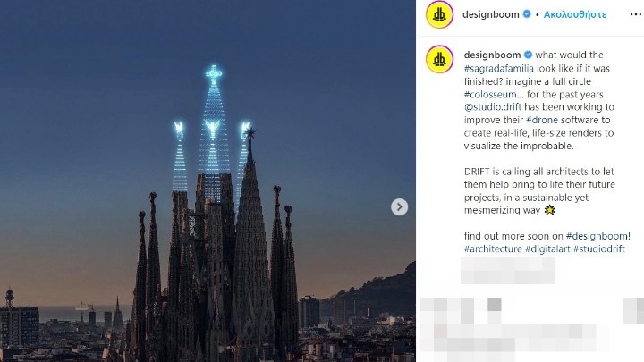Viewport: 644px width, 362px height.
Task: Open the #studiodrift hashtag
Action: pyautogui.click(x=598, y=248)
